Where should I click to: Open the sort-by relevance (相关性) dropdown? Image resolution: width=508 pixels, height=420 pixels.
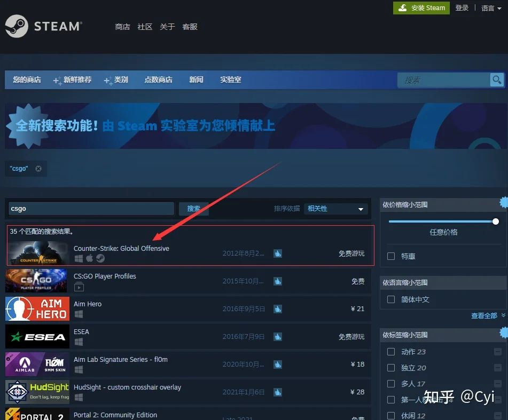point(335,209)
